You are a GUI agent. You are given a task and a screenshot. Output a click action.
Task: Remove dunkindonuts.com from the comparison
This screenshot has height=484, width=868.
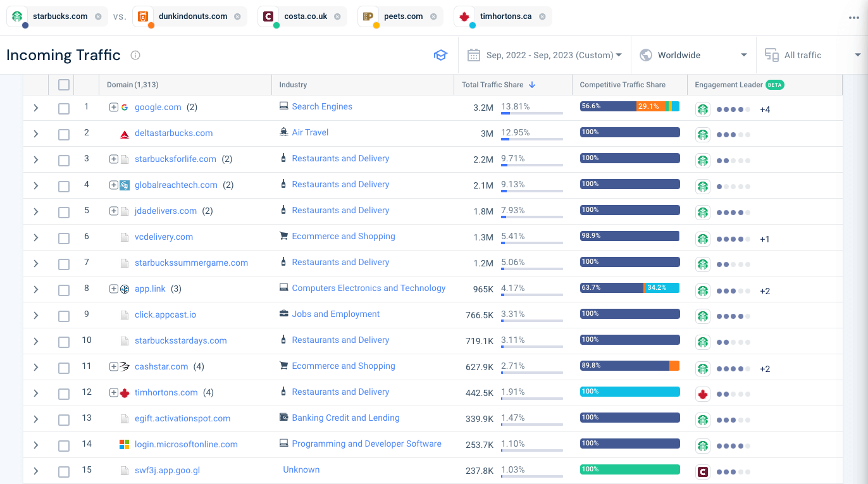click(237, 16)
